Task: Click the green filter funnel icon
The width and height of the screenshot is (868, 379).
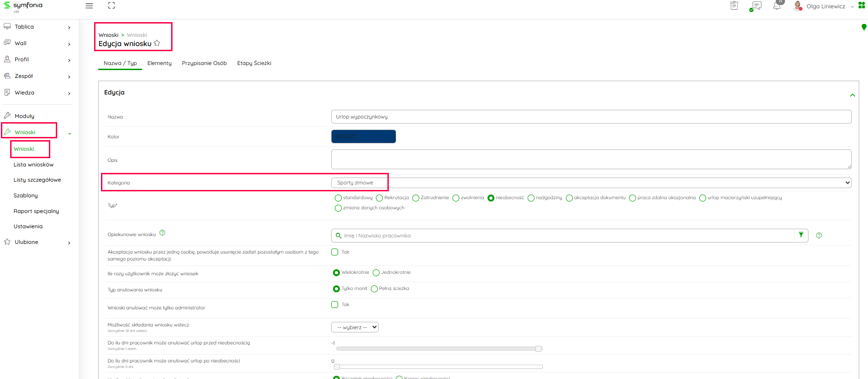Action: click(801, 235)
